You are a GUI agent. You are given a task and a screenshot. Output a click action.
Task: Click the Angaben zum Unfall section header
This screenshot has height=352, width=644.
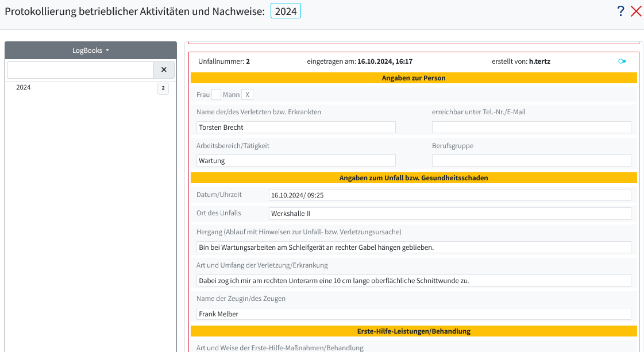click(x=414, y=178)
